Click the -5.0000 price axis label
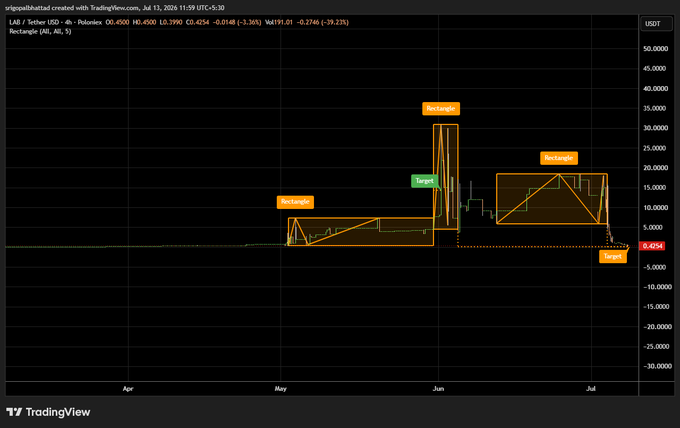680x428 pixels. [x=654, y=267]
